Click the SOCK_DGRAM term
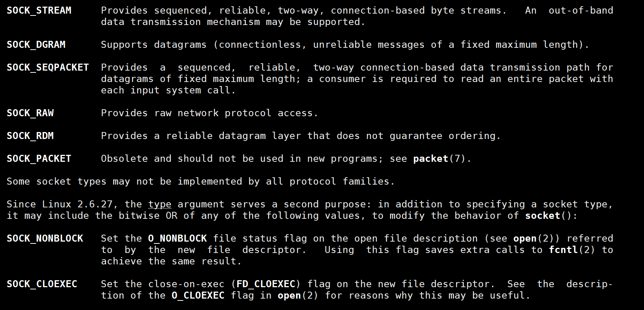This screenshot has width=644, height=310. click(36, 45)
